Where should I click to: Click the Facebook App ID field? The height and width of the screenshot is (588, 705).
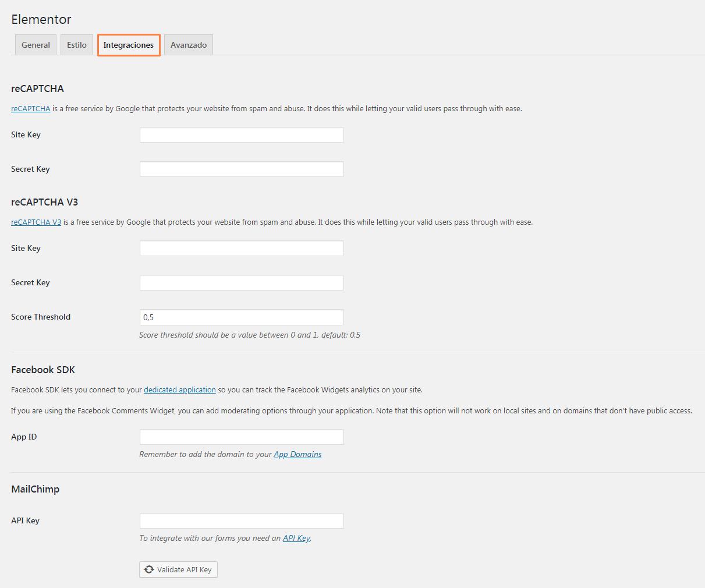(x=242, y=437)
